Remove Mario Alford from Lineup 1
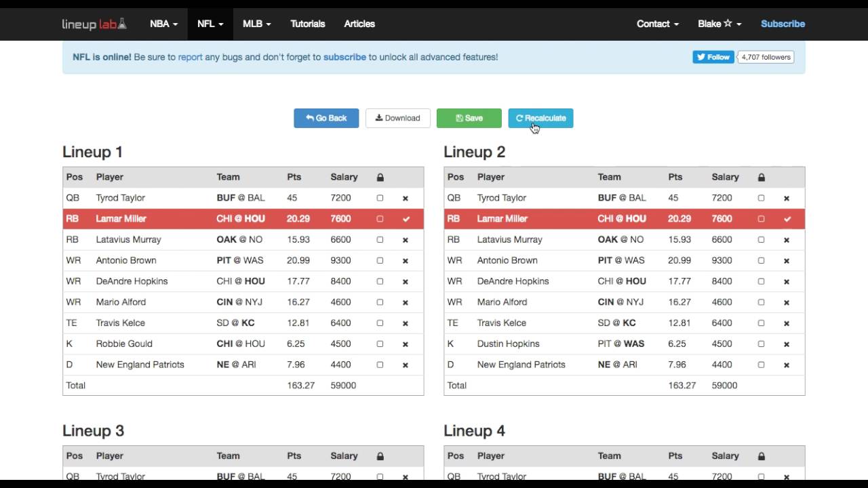868x488 pixels. (x=406, y=303)
